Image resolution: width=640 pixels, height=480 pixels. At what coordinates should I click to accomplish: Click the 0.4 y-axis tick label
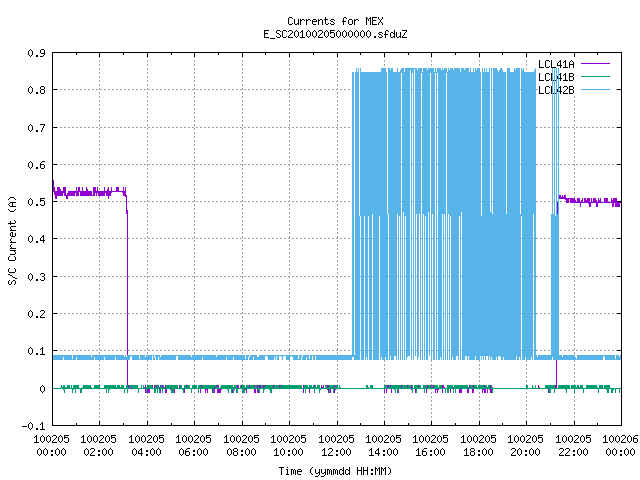pyautogui.click(x=36, y=239)
